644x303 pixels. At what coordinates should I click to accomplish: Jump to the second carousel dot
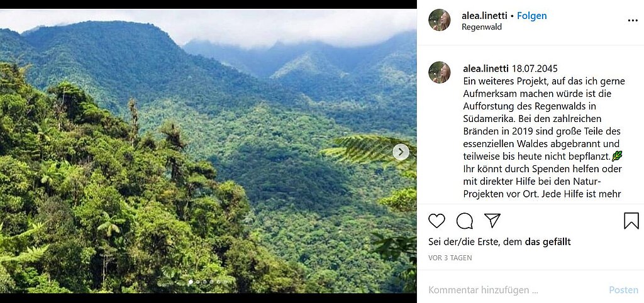[198, 282]
